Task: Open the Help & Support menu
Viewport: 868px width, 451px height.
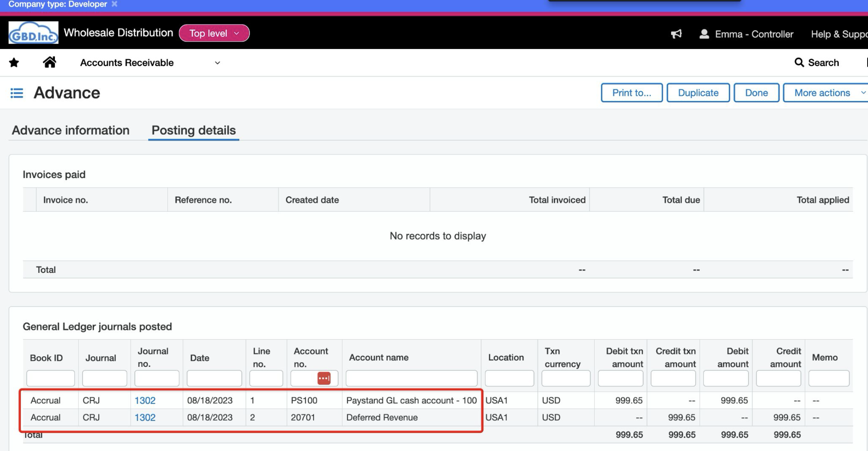Action: (839, 34)
